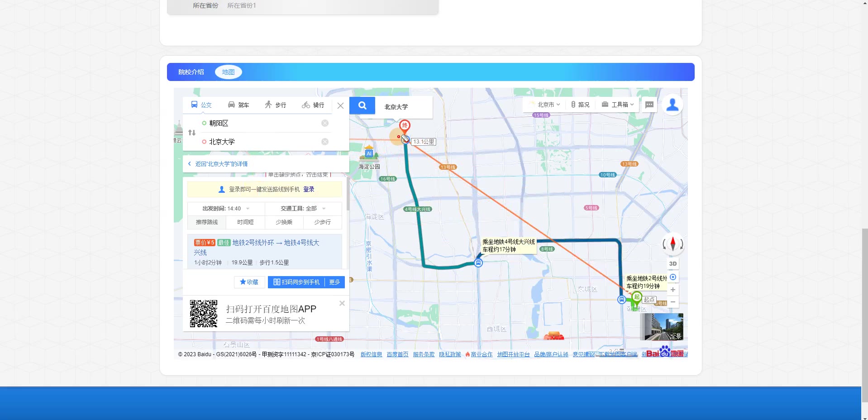Viewport: 868px width, 420px height.
Task: Switch to the 步行 walking mode tab
Action: coord(276,105)
